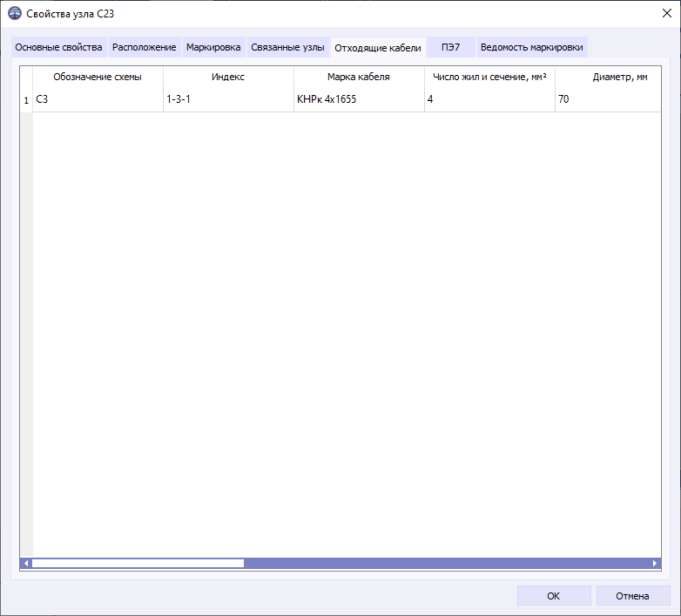The height and width of the screenshot is (616, 681).
Task: Confirm with the OK button
Action: [554, 596]
